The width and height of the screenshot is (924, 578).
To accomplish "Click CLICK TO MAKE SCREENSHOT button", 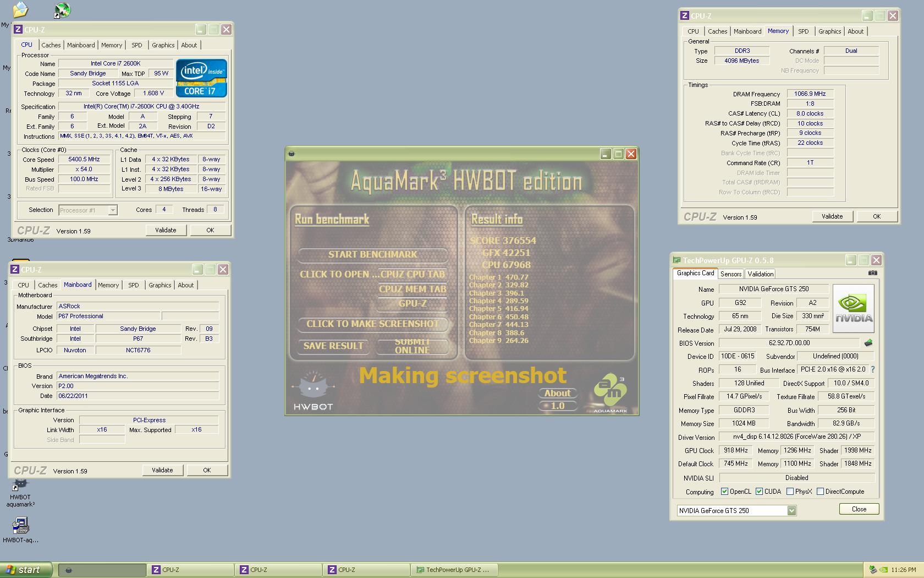I will [372, 324].
